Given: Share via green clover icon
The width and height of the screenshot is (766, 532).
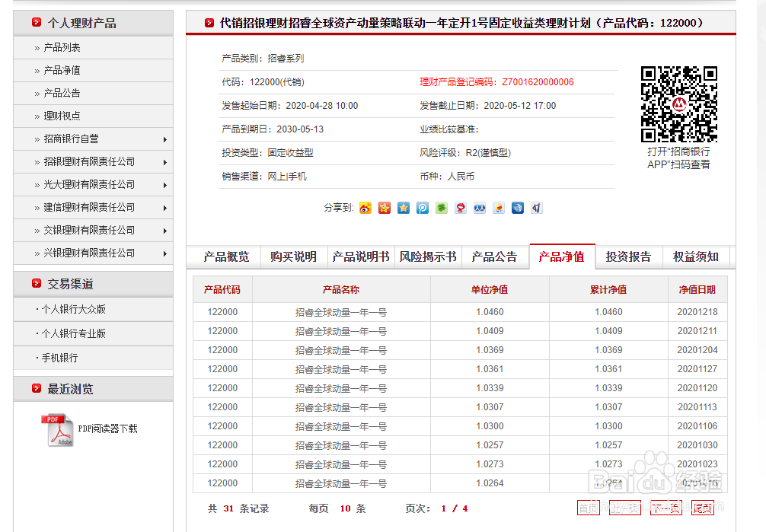Looking at the screenshot, I should tap(442, 208).
